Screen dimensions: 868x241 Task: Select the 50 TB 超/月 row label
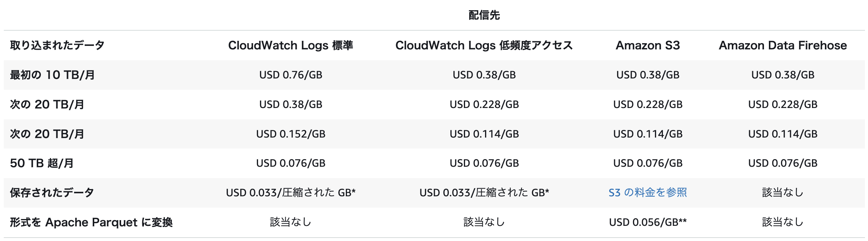[42, 163]
